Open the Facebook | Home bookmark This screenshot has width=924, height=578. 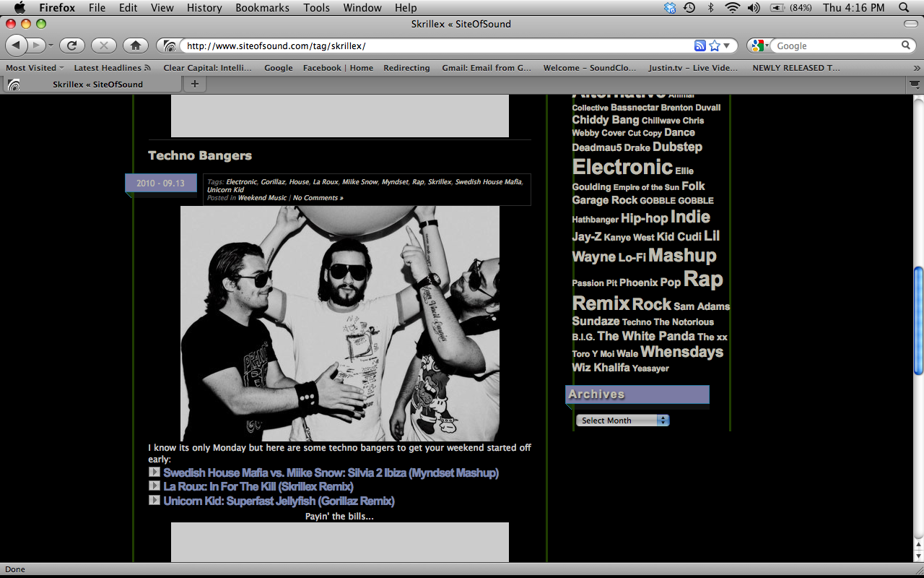(338, 68)
